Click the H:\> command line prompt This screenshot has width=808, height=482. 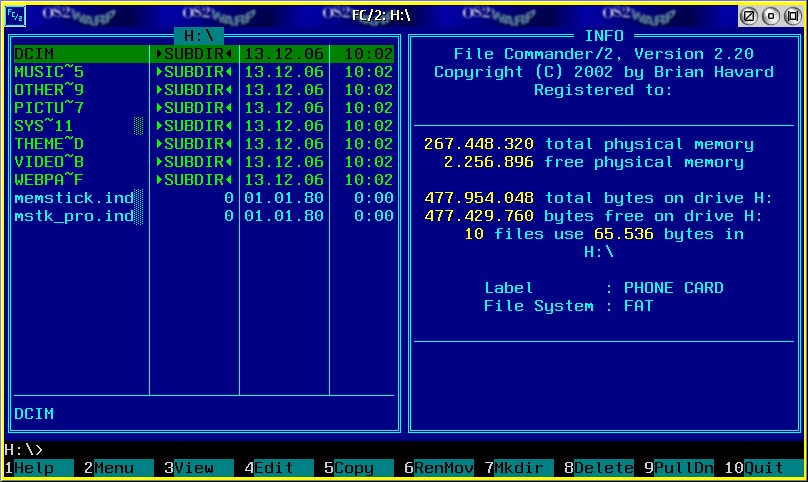coord(24,450)
